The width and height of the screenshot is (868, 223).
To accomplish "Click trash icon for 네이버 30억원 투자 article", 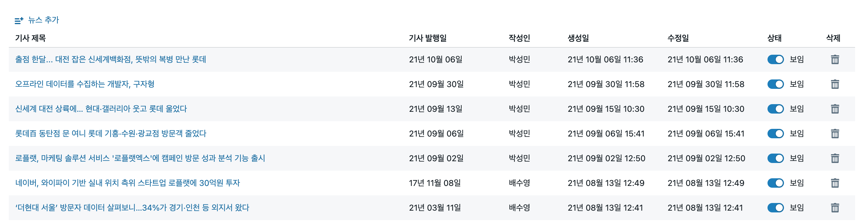I will coord(834,183).
